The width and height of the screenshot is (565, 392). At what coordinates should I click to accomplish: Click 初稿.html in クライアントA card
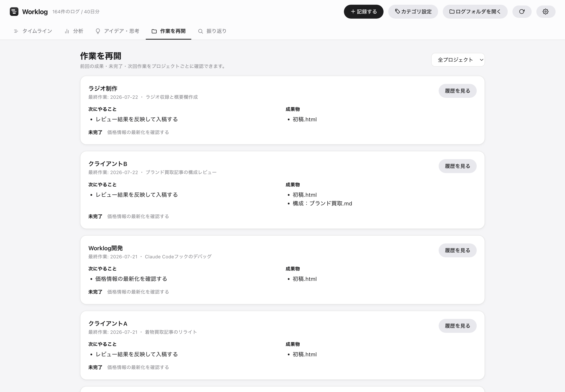click(x=304, y=354)
